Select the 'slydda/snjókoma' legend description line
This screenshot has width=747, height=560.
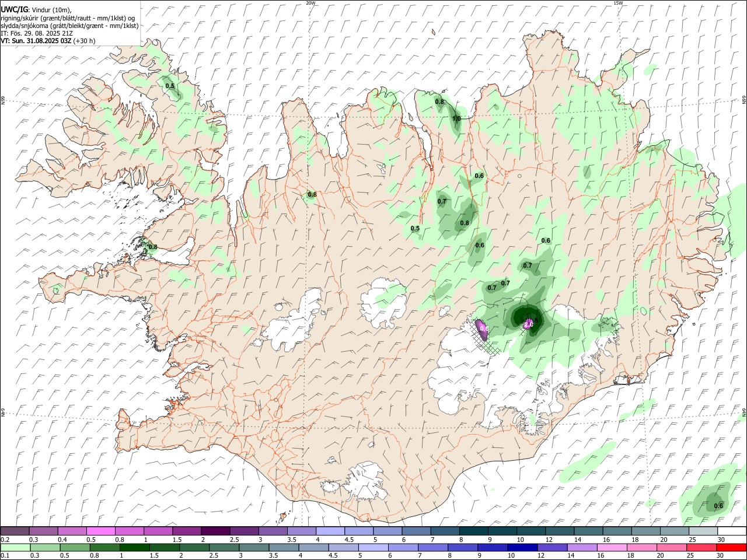pos(69,26)
